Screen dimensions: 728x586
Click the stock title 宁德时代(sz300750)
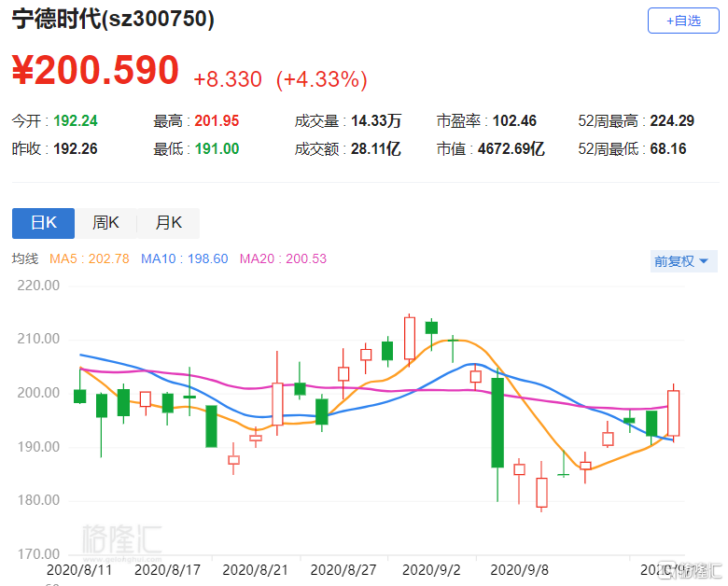coord(113,20)
